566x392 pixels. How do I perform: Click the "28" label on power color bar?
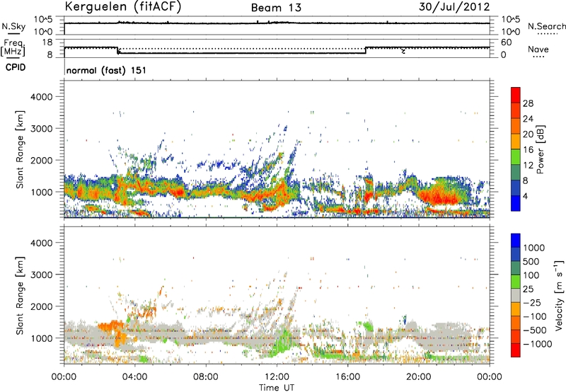click(528, 103)
